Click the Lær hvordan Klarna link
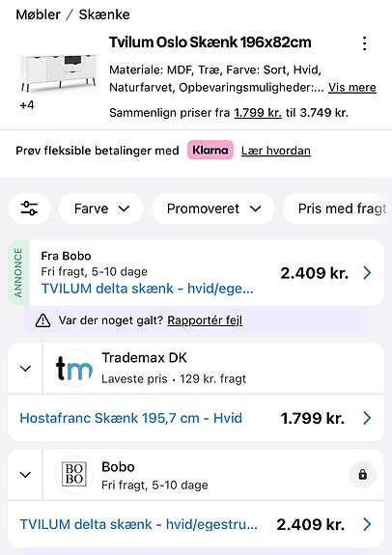This screenshot has width=392, height=555. tap(276, 151)
